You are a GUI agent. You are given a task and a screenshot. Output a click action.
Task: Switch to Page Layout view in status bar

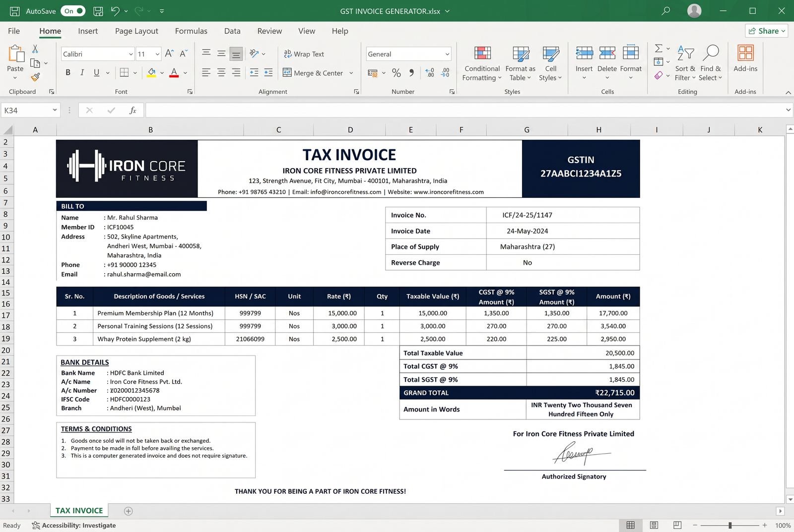[654, 525]
